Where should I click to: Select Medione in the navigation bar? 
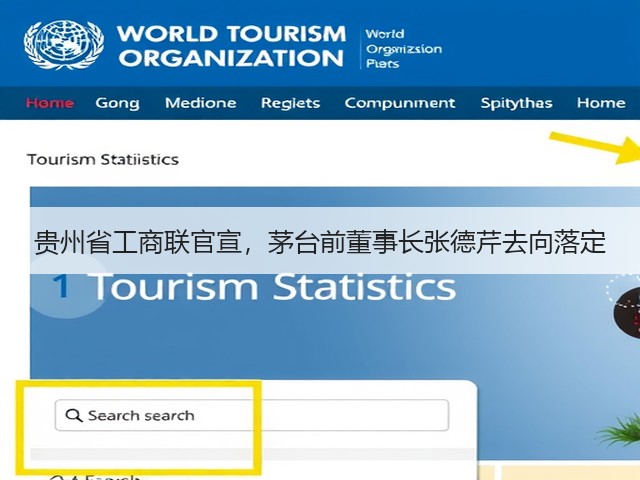(200, 103)
